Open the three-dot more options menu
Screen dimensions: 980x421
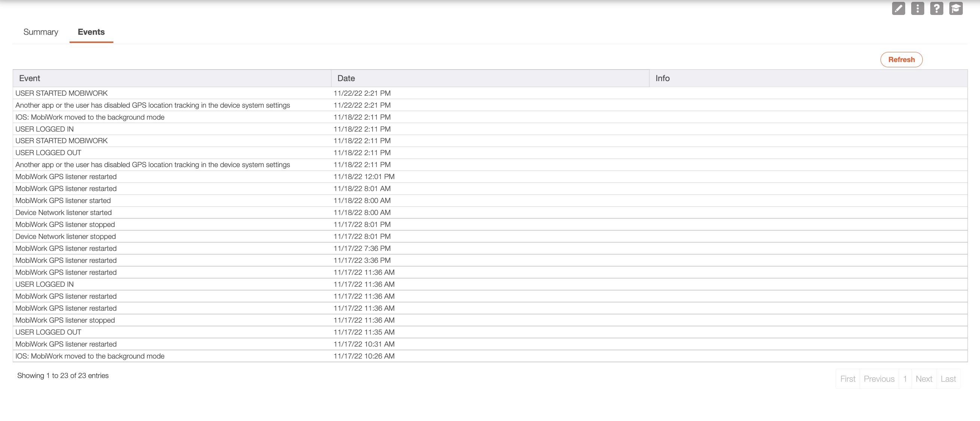pos(917,8)
